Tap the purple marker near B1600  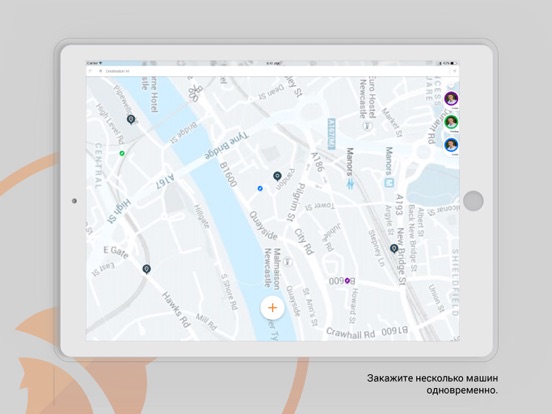click(347, 281)
